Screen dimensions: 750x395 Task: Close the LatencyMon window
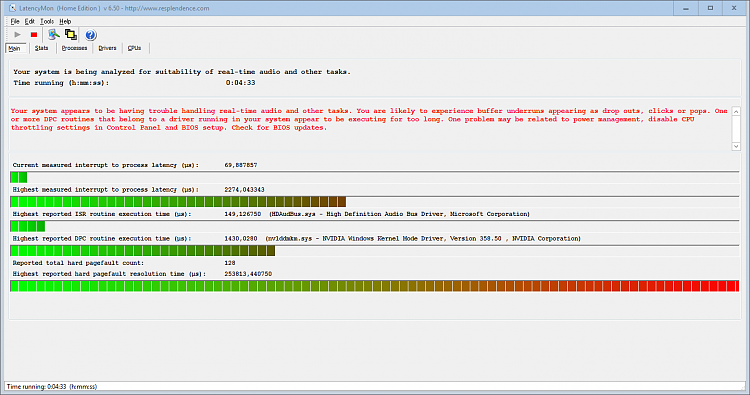click(x=734, y=8)
